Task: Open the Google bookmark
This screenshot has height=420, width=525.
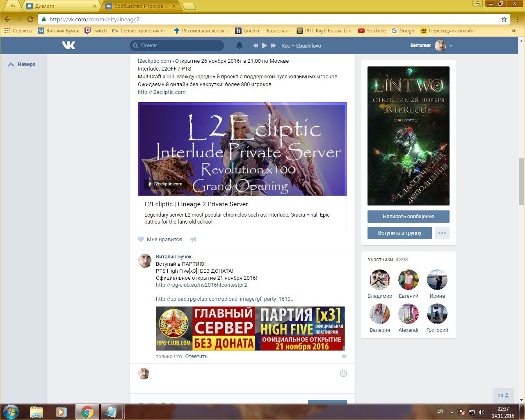Action: pos(403,31)
